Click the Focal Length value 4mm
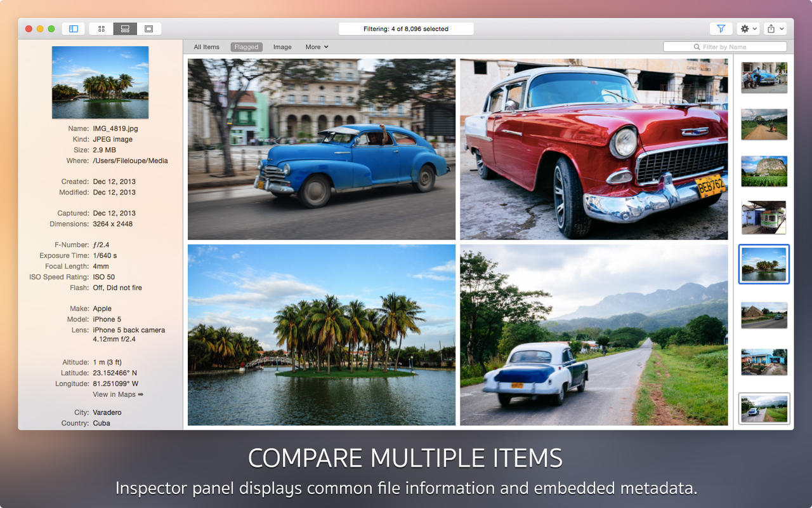The width and height of the screenshot is (812, 508). pyautogui.click(x=101, y=267)
